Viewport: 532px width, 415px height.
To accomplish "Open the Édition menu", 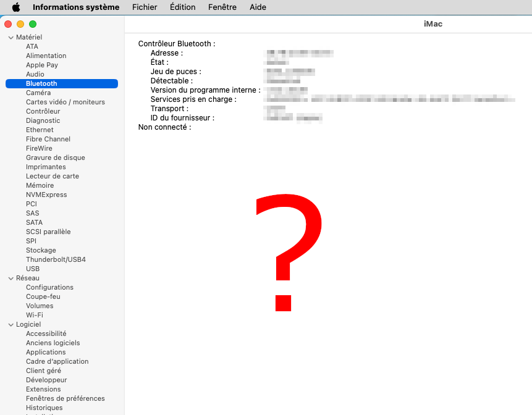I will pos(182,7).
